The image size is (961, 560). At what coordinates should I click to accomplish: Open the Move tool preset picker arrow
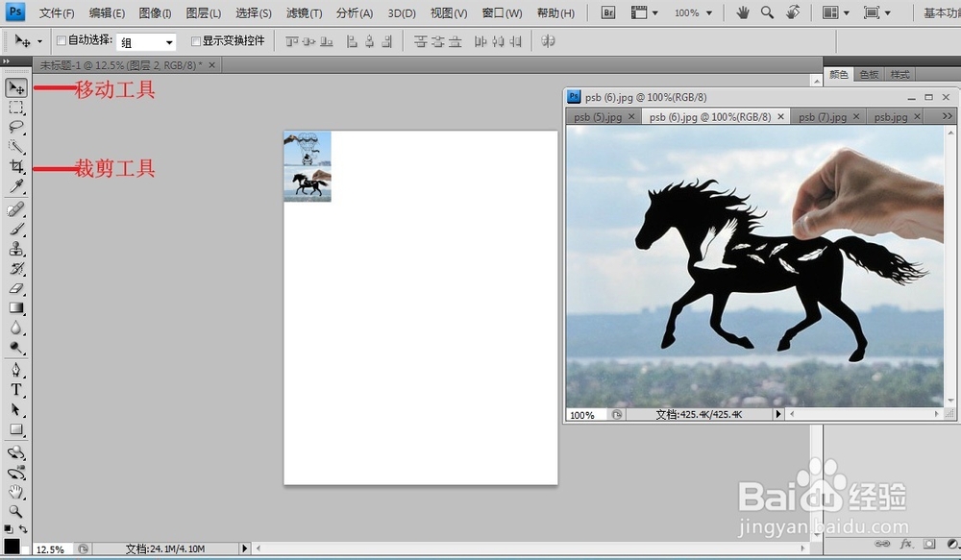(39, 41)
